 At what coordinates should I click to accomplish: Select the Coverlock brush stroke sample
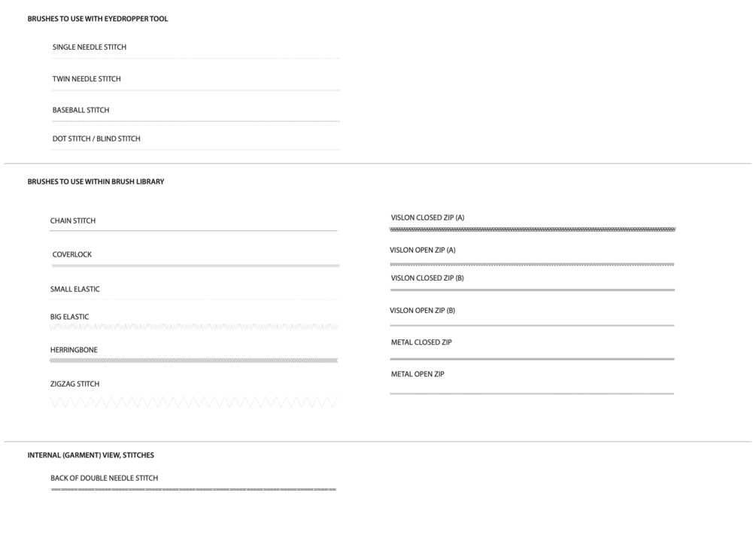pos(196,266)
